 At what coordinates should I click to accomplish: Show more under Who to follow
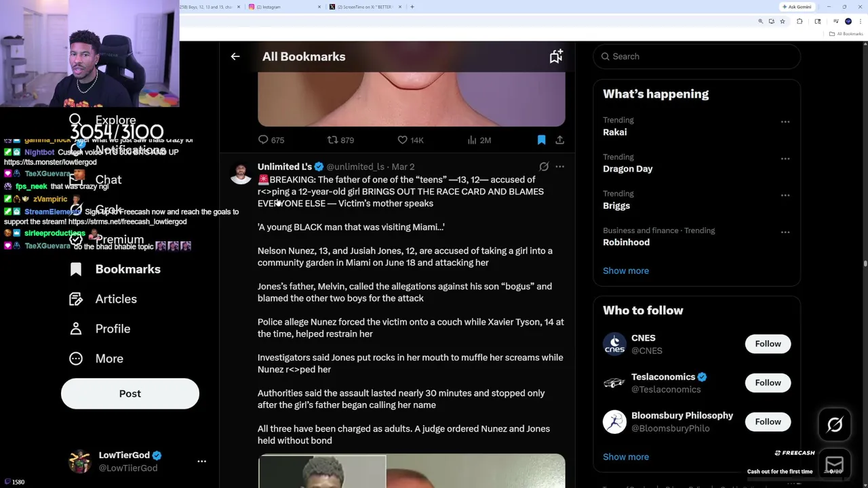(x=626, y=457)
